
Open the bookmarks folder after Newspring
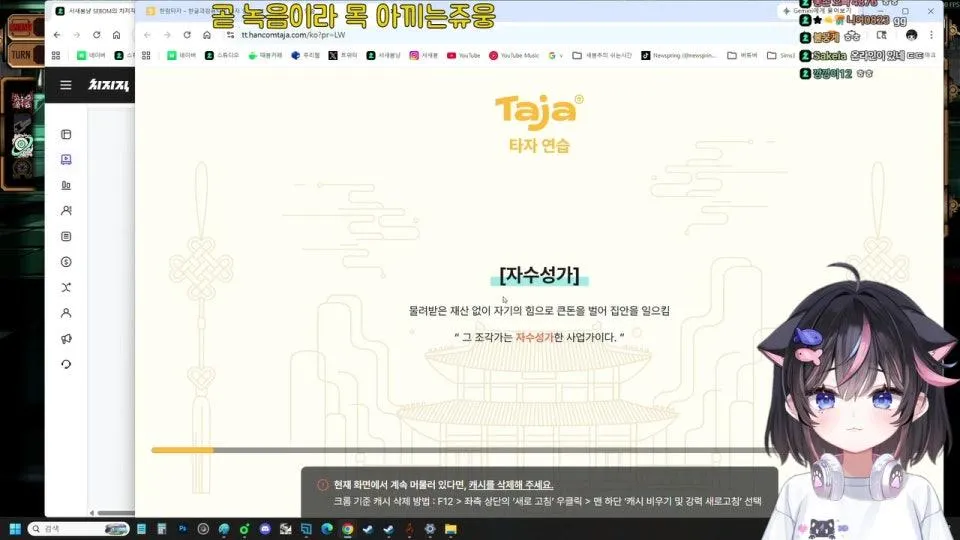(x=742, y=55)
